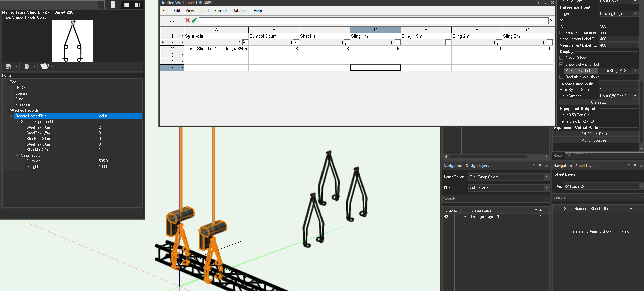Toggle visibility eye of Design Layer-1

click(446, 216)
